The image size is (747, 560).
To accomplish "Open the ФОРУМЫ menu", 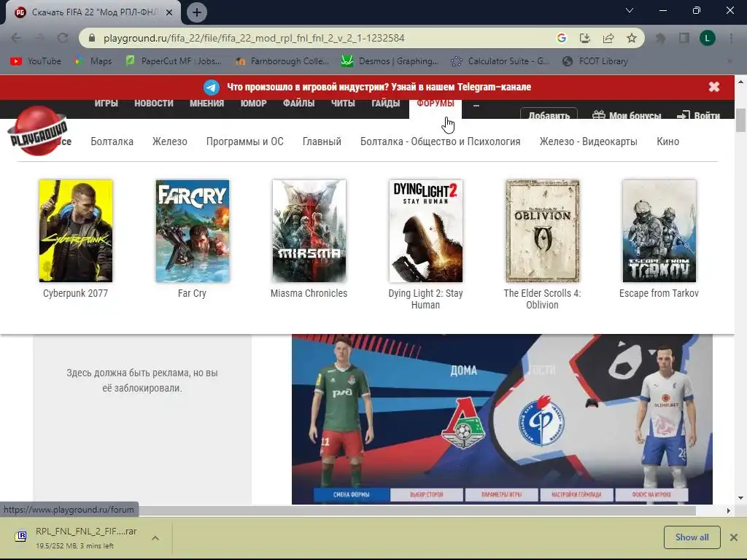I will click(436, 104).
